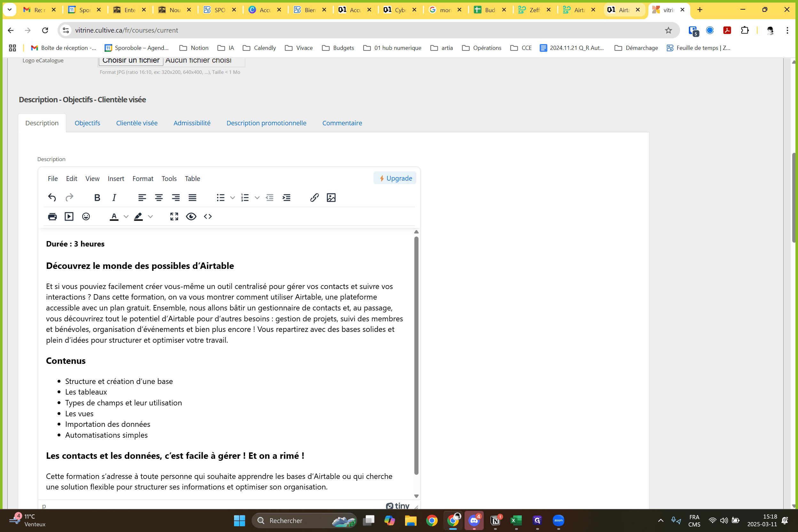Screen dimensions: 798x532
Task: Open the Format menu in editor
Action: pyautogui.click(x=143, y=178)
